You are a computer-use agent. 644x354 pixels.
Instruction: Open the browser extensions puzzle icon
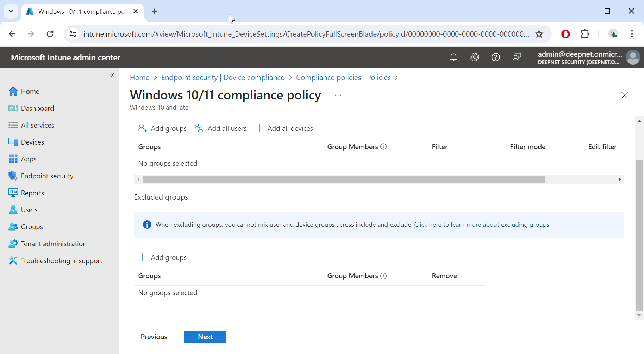[x=585, y=34]
